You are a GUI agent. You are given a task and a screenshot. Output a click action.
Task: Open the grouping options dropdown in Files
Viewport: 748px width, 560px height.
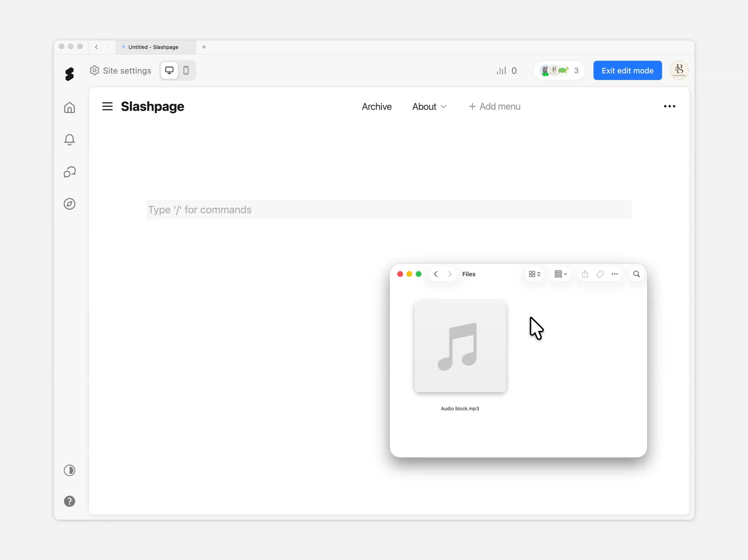[x=561, y=274]
